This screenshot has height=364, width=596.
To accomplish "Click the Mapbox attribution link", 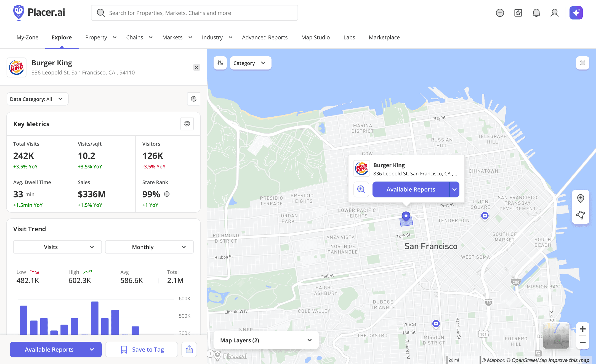I will [x=493, y=360].
